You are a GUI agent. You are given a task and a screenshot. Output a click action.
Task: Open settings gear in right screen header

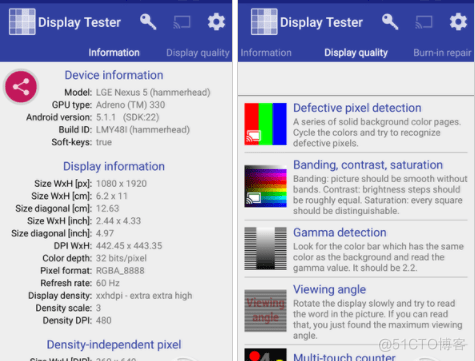458,22
